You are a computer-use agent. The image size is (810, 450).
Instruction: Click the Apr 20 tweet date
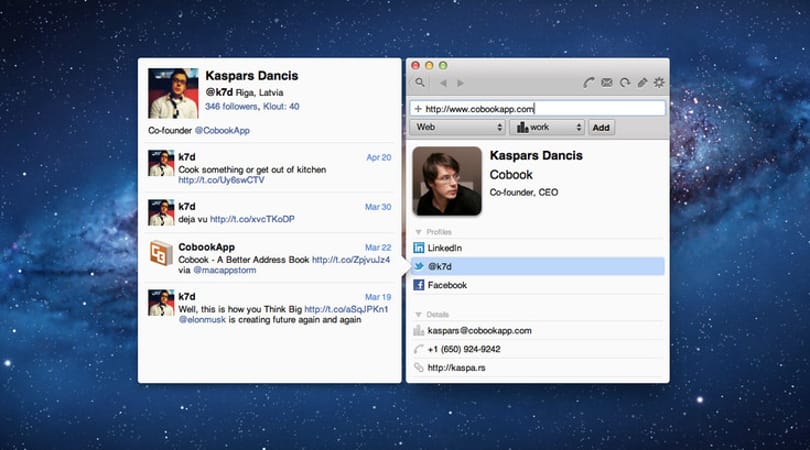(379, 158)
